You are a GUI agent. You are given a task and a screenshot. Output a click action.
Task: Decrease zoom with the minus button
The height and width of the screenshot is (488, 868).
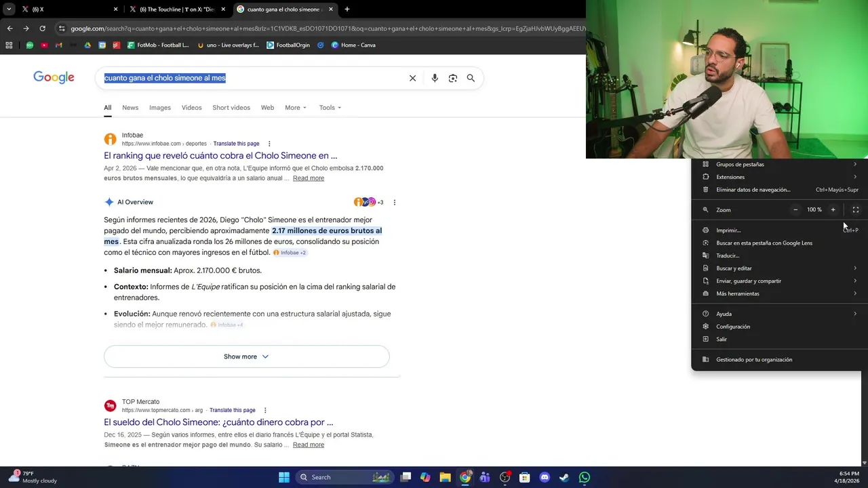pyautogui.click(x=795, y=209)
